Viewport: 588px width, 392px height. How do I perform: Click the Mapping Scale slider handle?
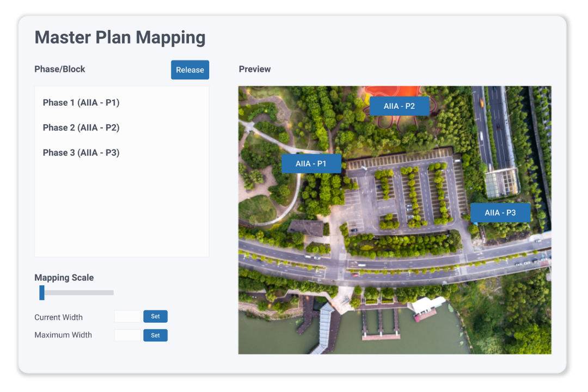pyautogui.click(x=42, y=292)
